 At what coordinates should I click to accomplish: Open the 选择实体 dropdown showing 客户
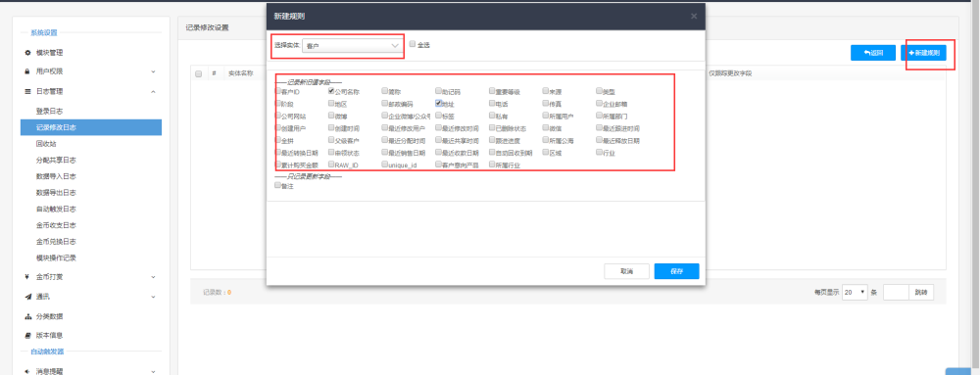tap(353, 46)
